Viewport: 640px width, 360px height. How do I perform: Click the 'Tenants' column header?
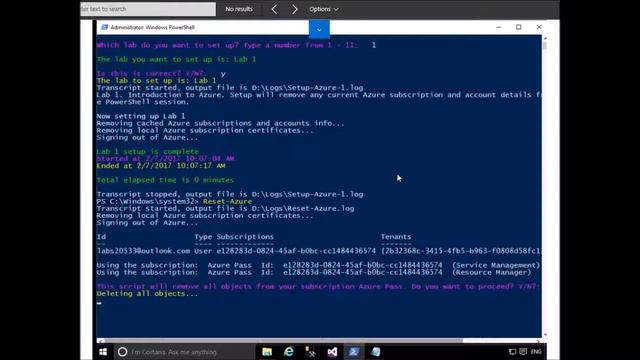click(396, 237)
